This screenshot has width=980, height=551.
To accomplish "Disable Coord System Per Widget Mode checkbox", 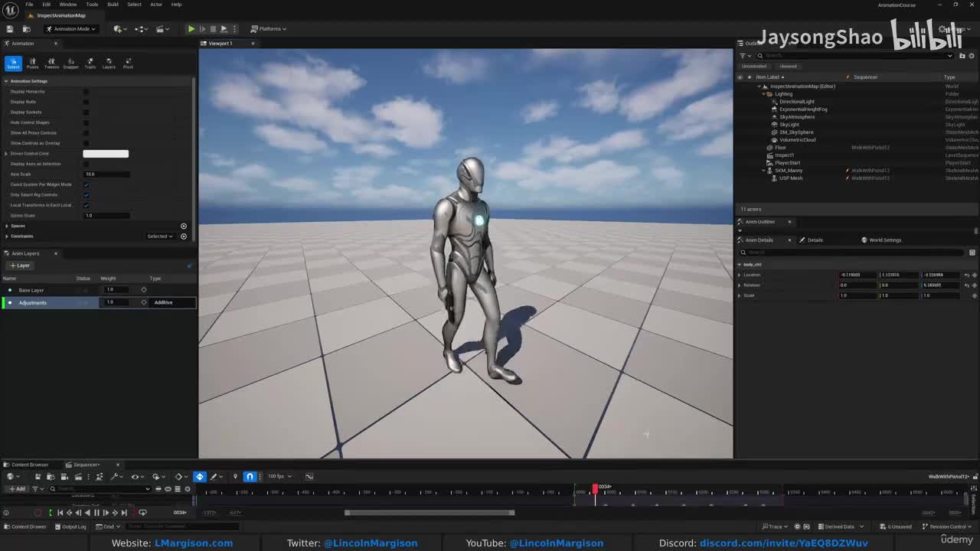I will [86, 184].
